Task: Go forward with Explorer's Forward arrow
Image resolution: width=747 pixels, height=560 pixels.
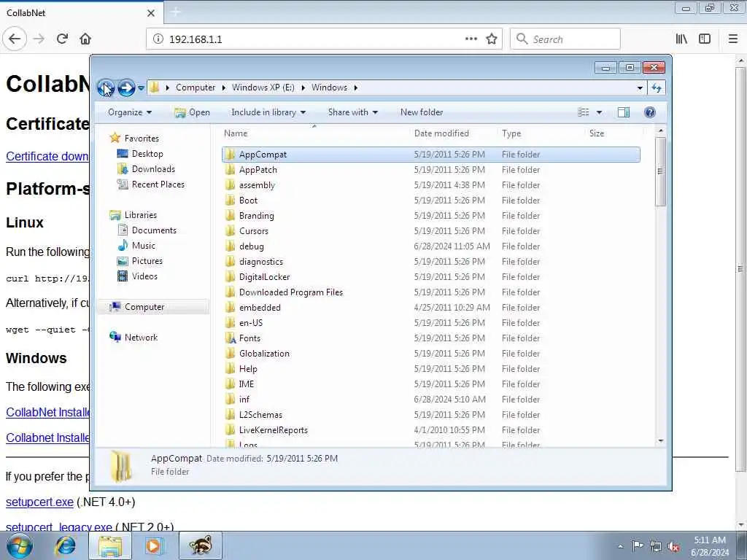Action: coord(126,87)
